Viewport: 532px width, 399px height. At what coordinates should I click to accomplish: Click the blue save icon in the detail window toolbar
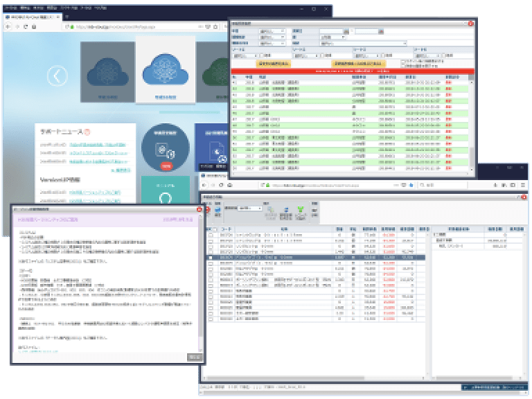pyautogui.click(x=218, y=211)
